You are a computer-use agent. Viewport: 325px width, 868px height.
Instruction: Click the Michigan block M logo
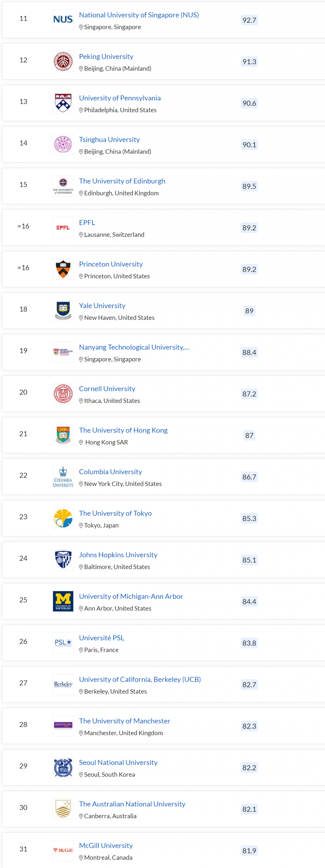pos(63,601)
